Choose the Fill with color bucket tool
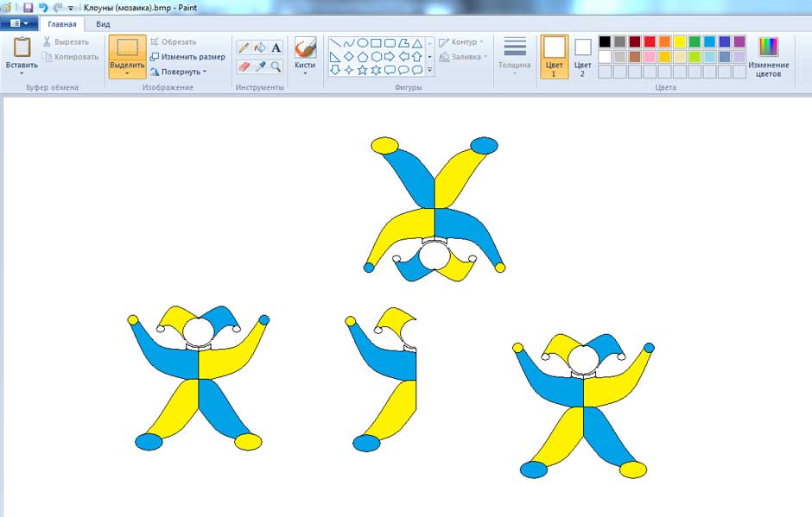This screenshot has width=812, height=517. (x=260, y=47)
